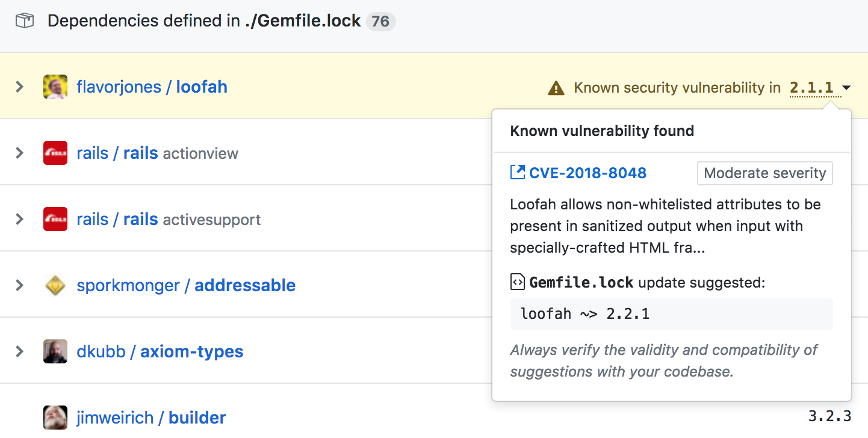
Task: Open the jimweirich / builder repository link
Action: [151, 418]
